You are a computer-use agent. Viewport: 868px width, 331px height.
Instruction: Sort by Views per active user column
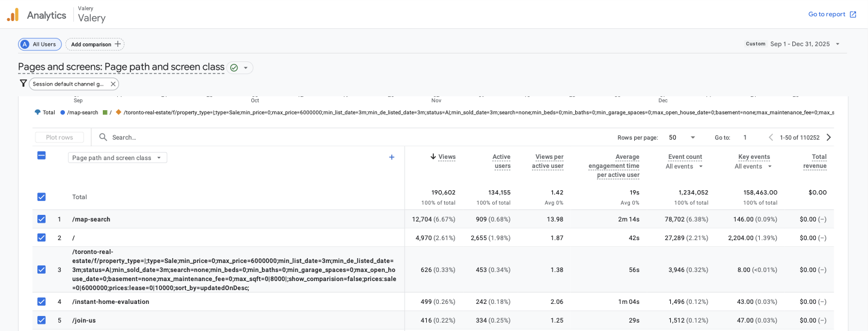(548, 161)
